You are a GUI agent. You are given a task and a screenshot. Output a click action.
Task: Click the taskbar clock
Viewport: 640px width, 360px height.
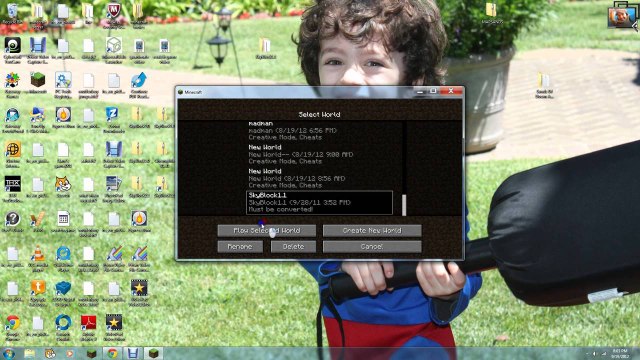(x=620, y=353)
